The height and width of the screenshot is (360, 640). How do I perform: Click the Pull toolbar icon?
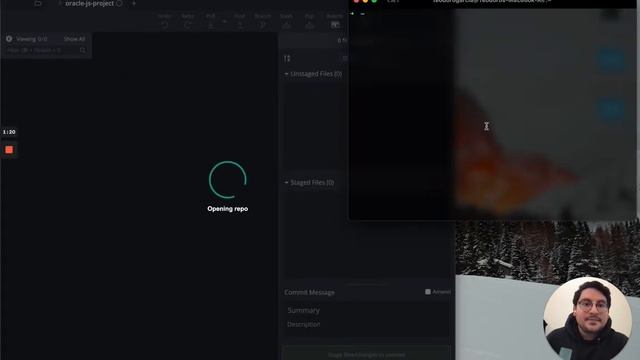[x=211, y=25]
